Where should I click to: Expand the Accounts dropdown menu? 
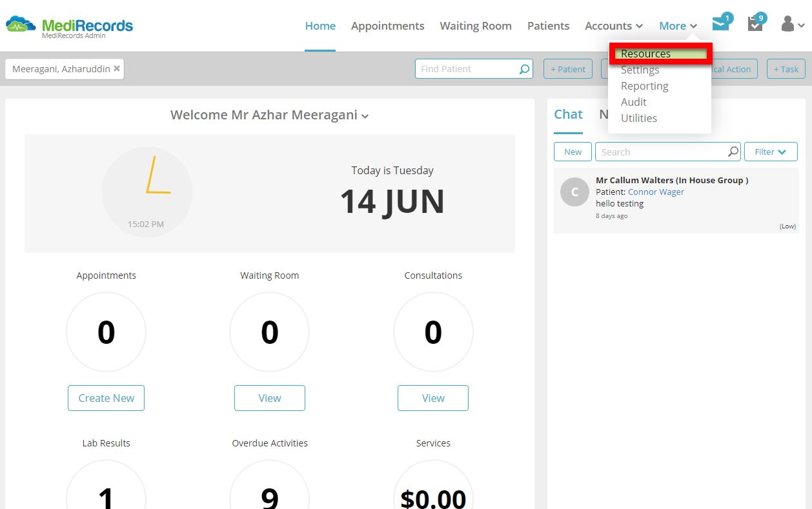pyautogui.click(x=614, y=26)
